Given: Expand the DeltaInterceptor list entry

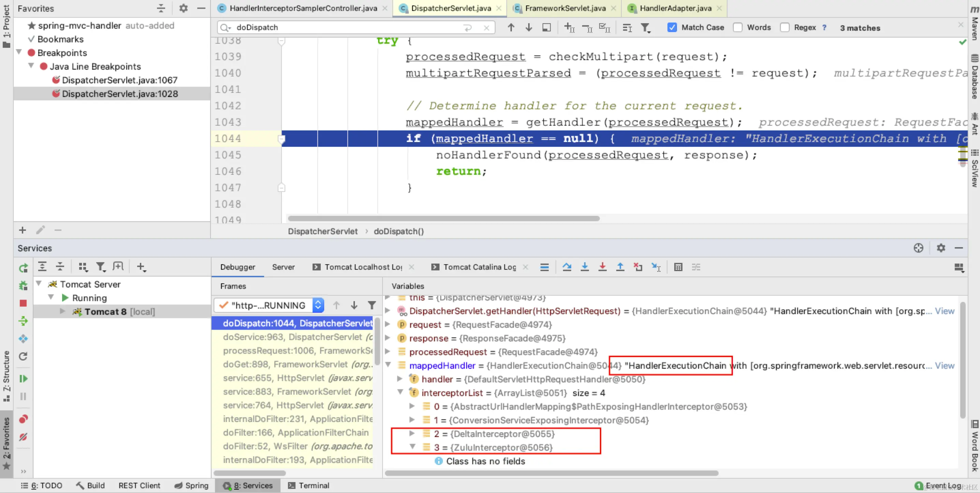Looking at the screenshot, I should (x=412, y=433).
